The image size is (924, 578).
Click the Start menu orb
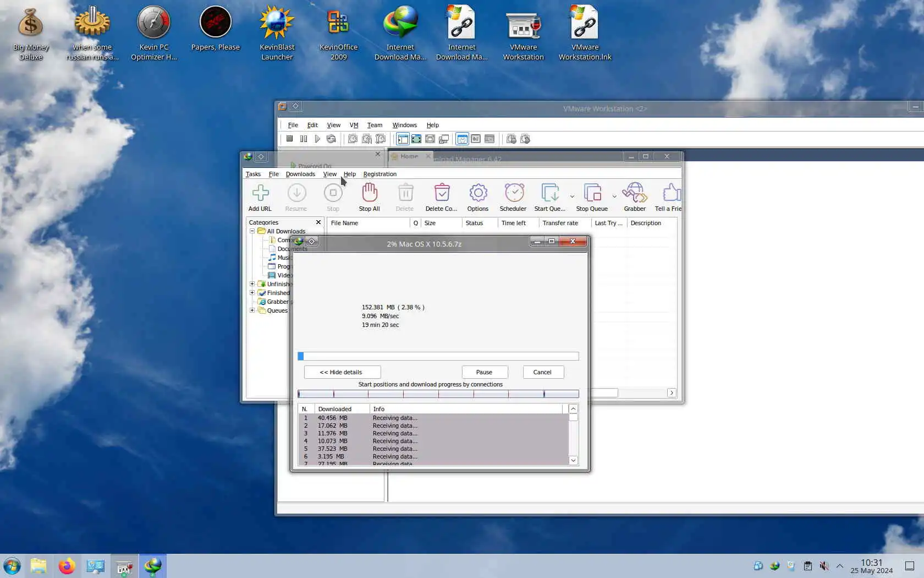pos(12,566)
